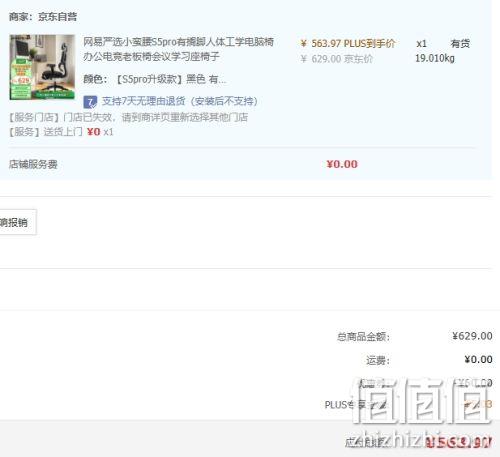This screenshot has width=500, height=457.
Task: Click the 店铺服务费 label text
Action: 33,164
